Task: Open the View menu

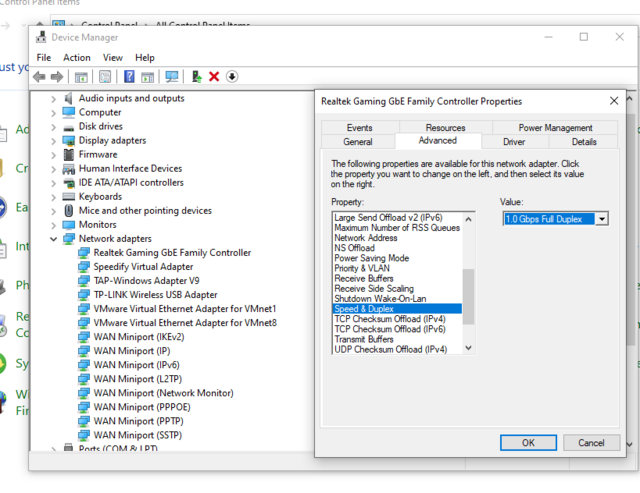Action: coord(112,58)
